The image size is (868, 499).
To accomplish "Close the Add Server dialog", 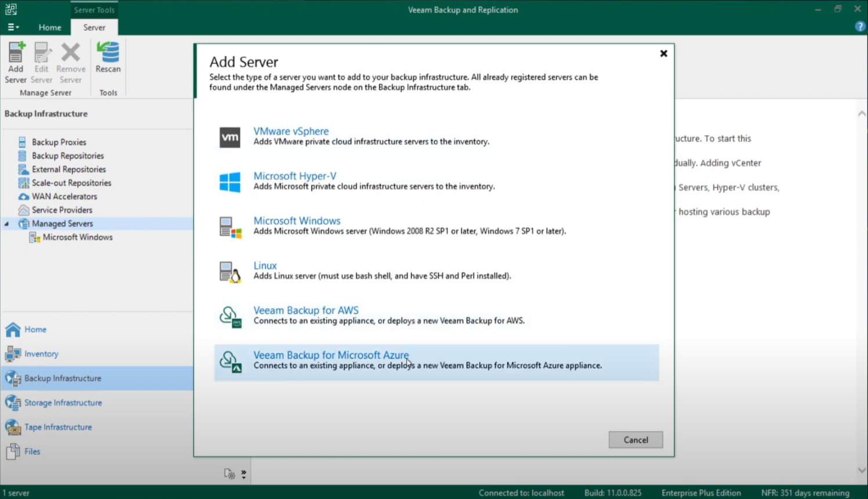I will pos(664,53).
